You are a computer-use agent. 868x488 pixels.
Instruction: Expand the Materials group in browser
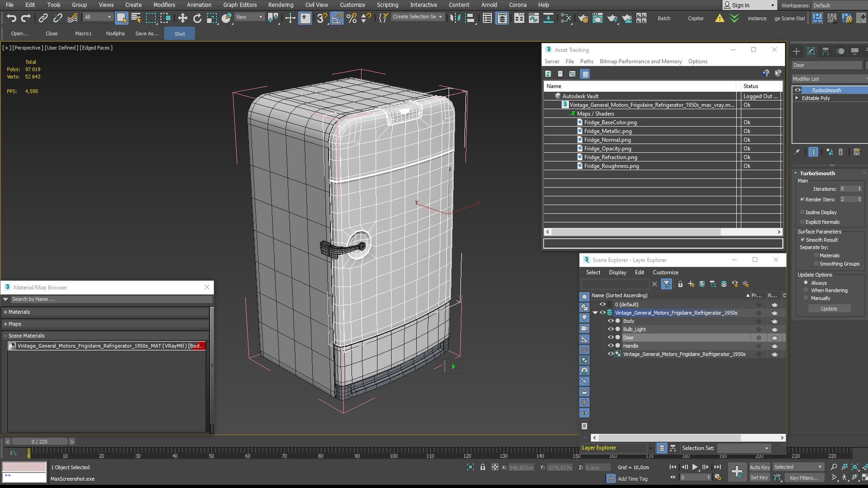coord(5,312)
